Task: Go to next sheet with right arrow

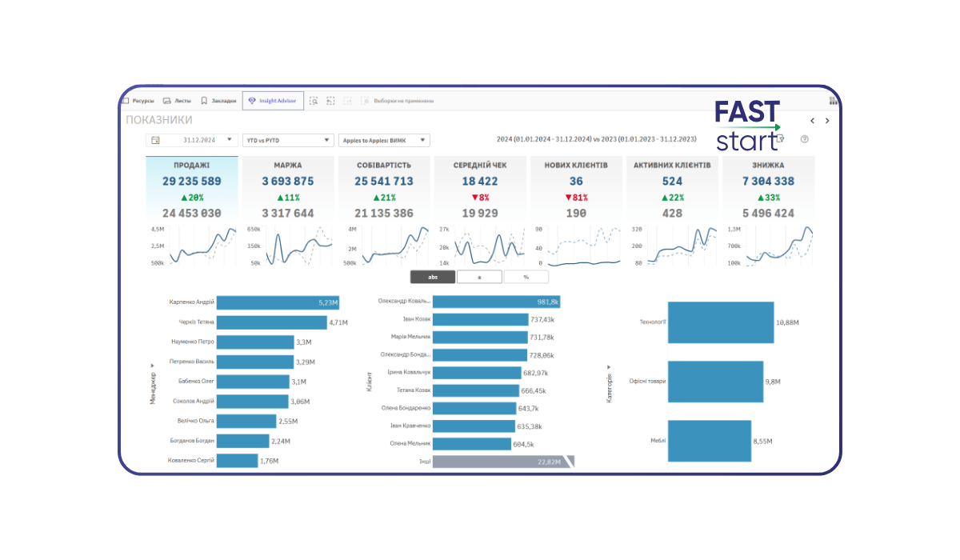Action: pyautogui.click(x=827, y=120)
